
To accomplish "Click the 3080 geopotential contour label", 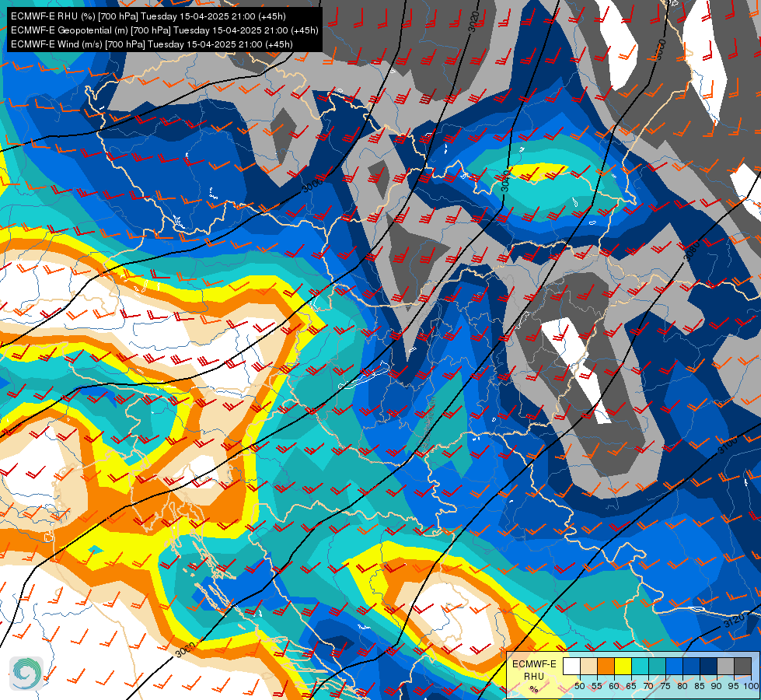I will [692, 250].
